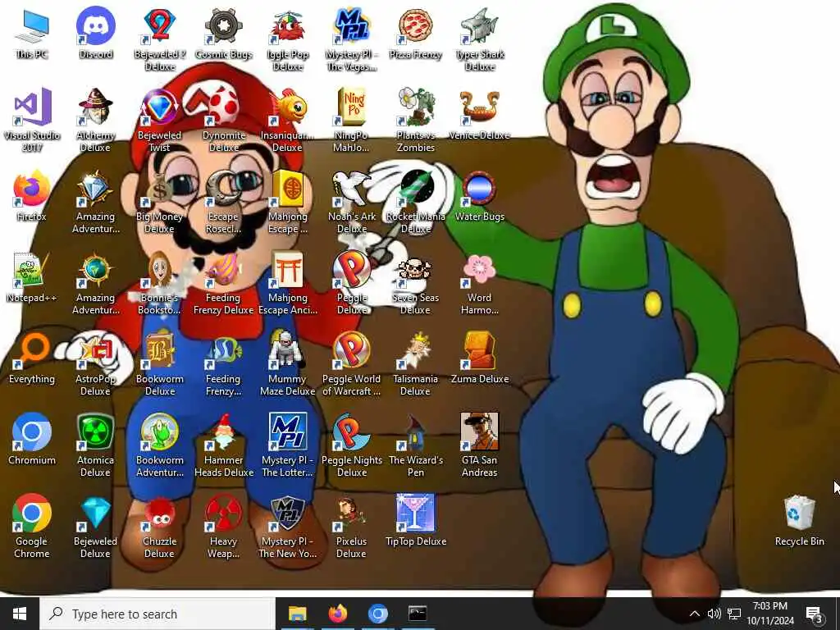The height and width of the screenshot is (630, 840).
Task: Open the Windows Start menu
Action: pos(20,614)
